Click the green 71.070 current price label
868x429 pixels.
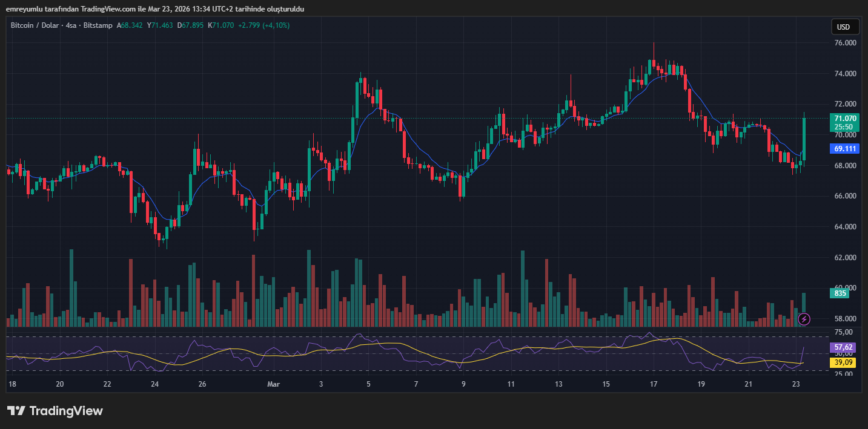pyautogui.click(x=844, y=119)
